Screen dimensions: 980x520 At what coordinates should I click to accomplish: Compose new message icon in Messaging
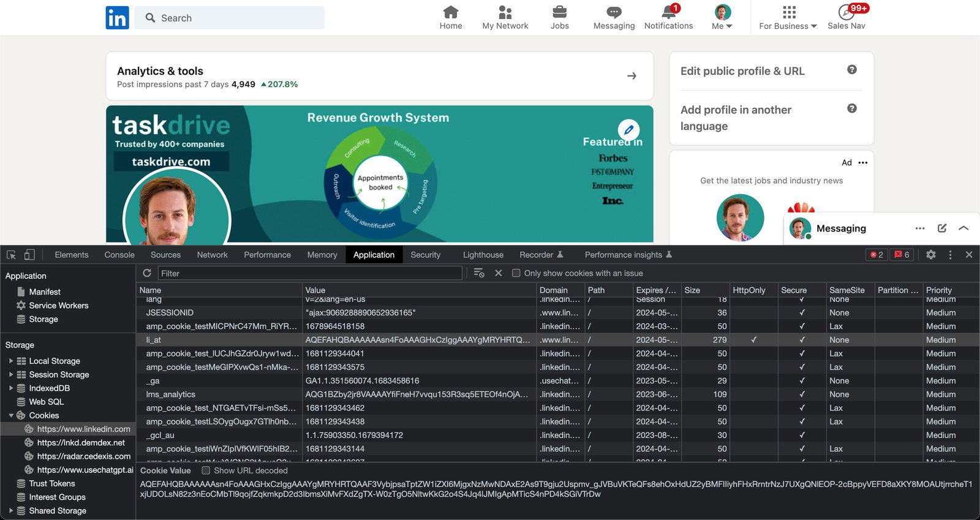tap(942, 228)
